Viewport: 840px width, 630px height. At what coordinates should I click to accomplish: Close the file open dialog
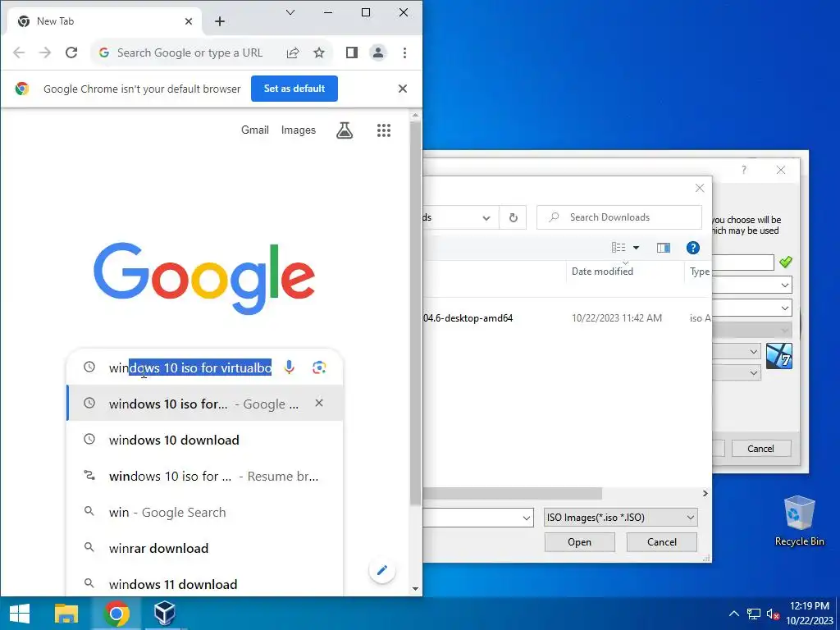699,188
